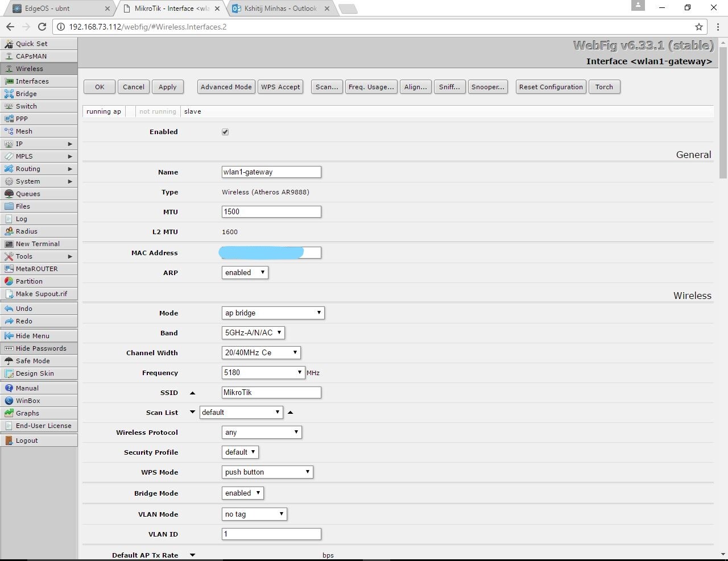
Task: Click the SSID field MikroTik
Action: pyautogui.click(x=271, y=393)
